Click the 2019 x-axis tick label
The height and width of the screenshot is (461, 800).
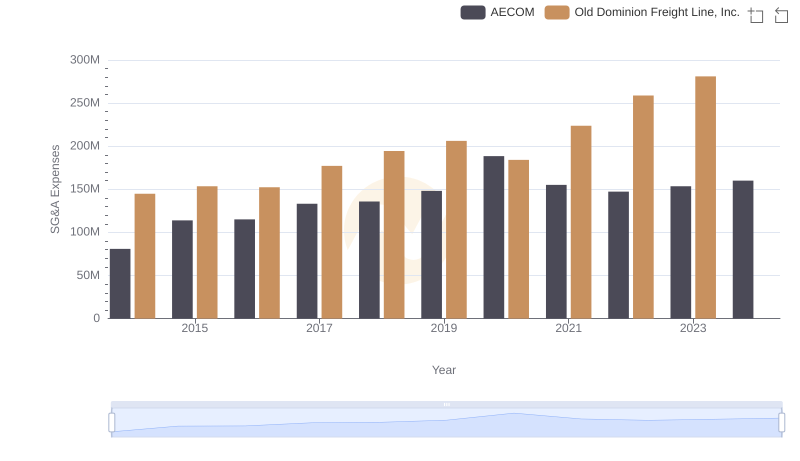444,328
